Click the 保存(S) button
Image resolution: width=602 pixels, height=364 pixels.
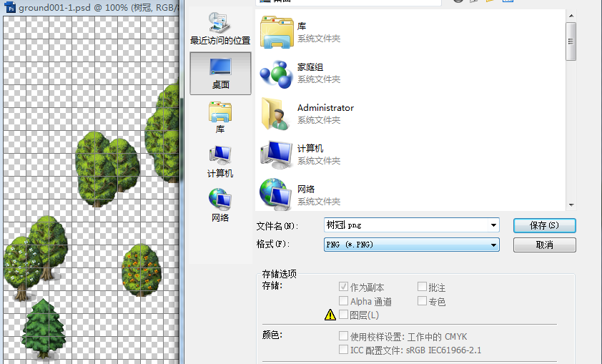click(x=544, y=225)
